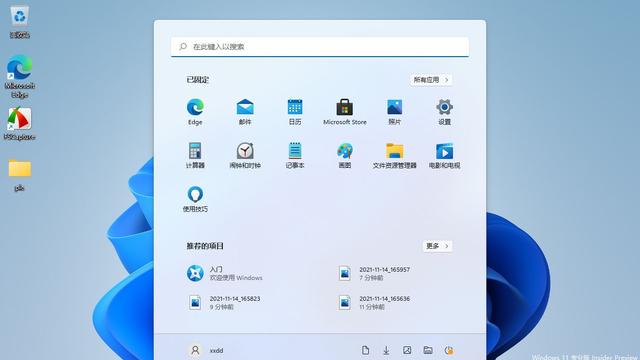Viewport: 640px width, 360px height.
Task: Open the pinned Edge app
Action: 195,111
